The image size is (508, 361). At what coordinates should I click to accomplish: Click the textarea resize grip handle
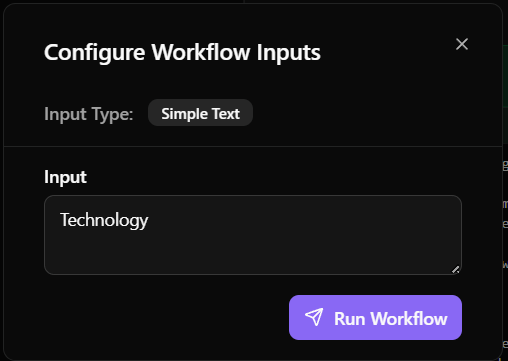(455, 269)
